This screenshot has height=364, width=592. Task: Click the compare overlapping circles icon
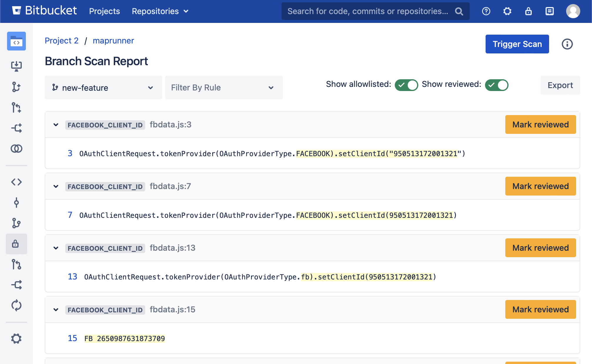(x=16, y=149)
